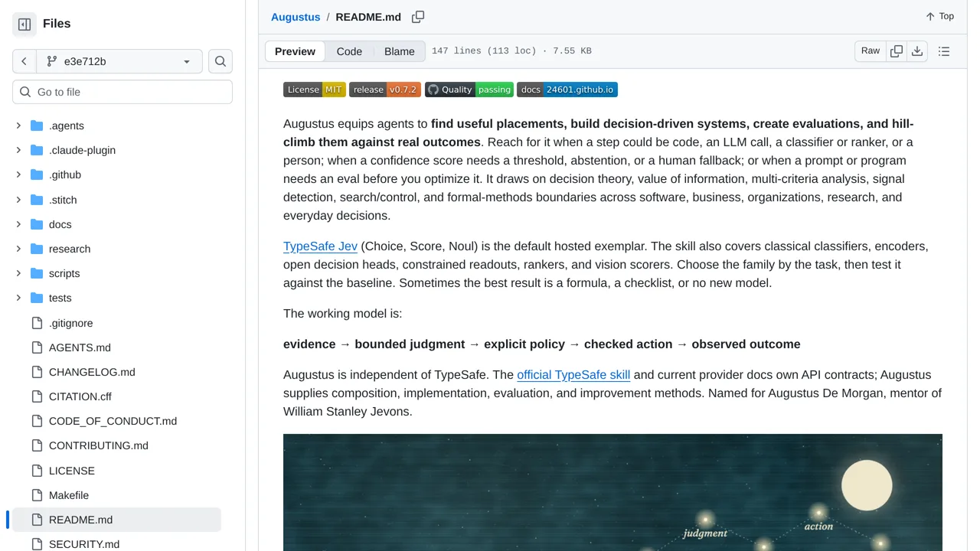Expand the research folder chevron

pos(18,249)
